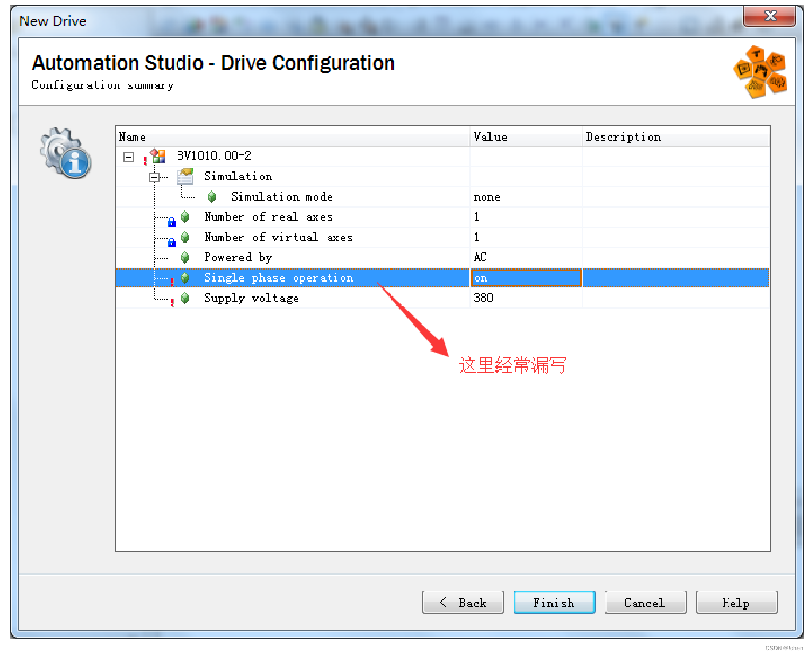Click the orange Automation Studio logo

761,72
